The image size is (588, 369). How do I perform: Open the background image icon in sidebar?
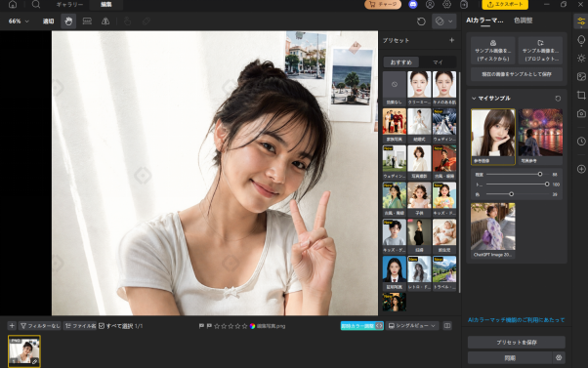[581, 76]
